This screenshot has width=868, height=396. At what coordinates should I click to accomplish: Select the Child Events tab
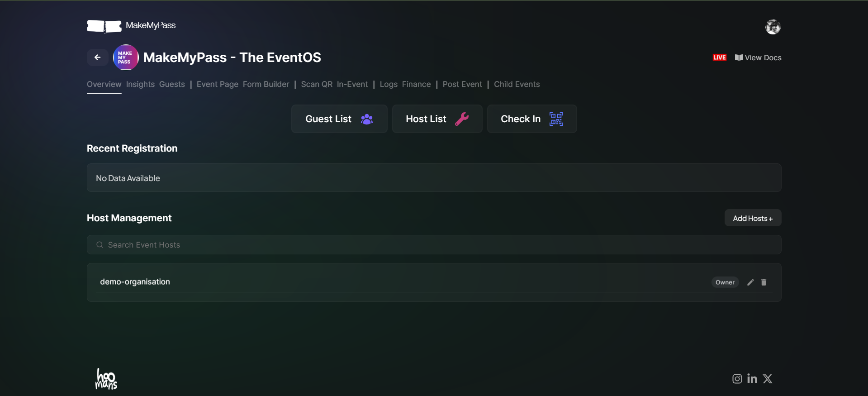[x=517, y=84]
